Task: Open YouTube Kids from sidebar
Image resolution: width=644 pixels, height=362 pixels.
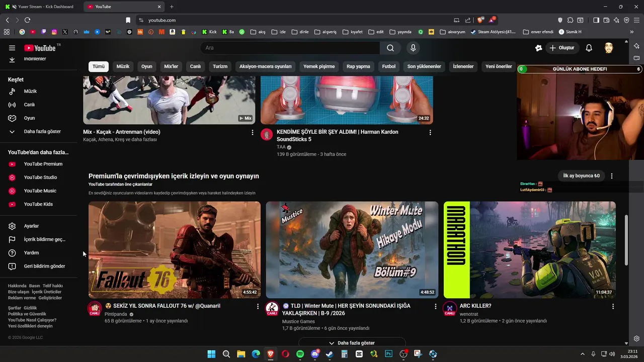Action: (x=38, y=204)
